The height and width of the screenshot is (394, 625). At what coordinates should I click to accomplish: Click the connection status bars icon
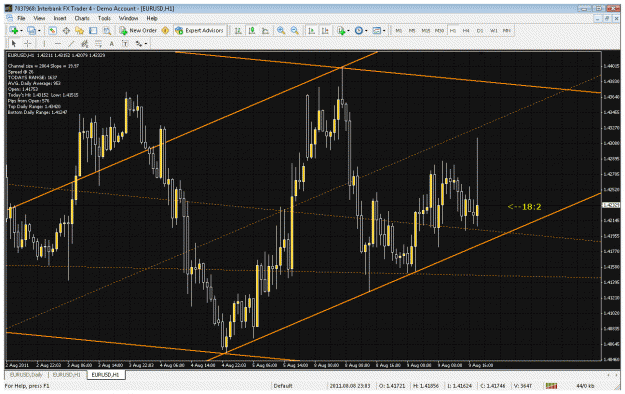coord(552,386)
